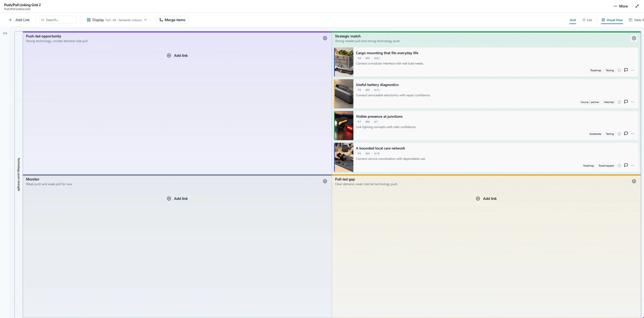Add link in Pull-led gap quadrant

[486, 198]
